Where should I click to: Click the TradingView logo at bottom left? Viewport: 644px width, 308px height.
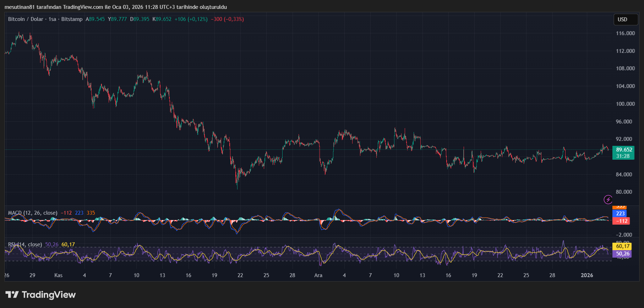(40, 295)
